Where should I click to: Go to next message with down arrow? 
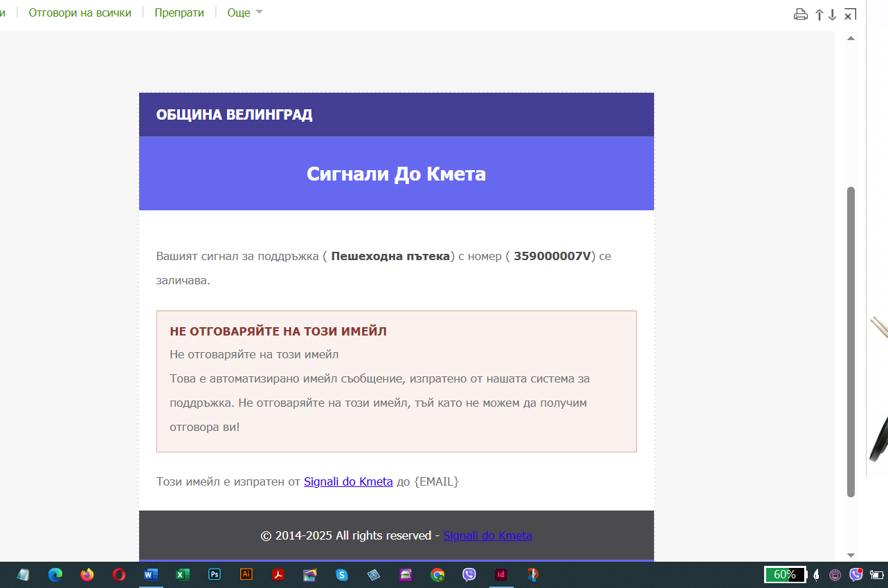833,15
